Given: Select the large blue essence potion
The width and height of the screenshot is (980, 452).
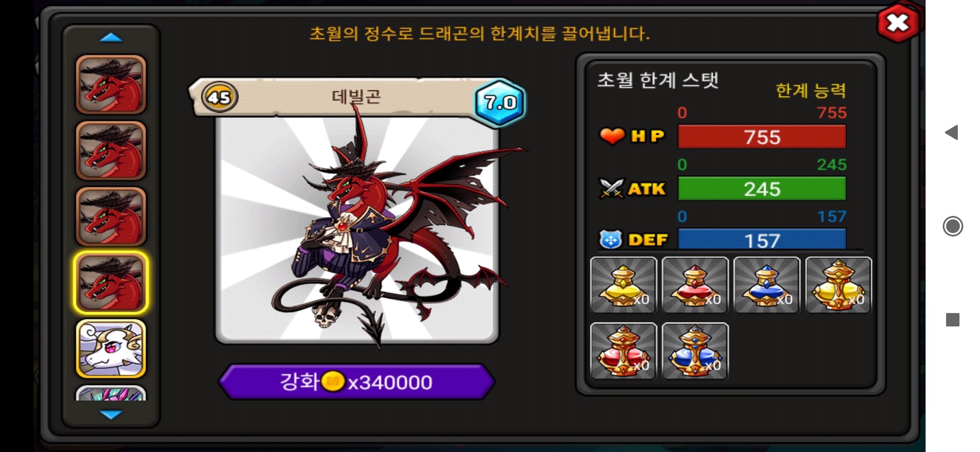Looking at the screenshot, I should [x=695, y=351].
